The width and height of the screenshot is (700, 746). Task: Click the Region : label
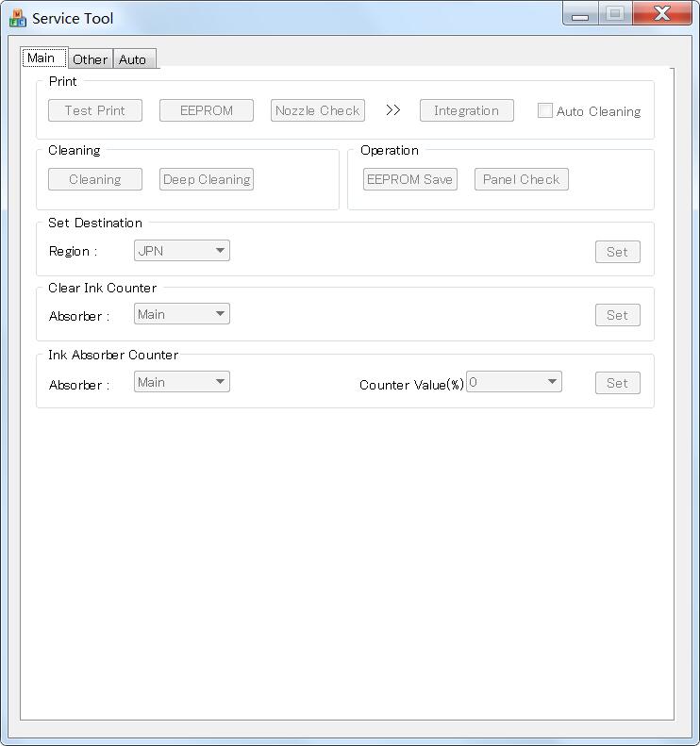tap(74, 251)
